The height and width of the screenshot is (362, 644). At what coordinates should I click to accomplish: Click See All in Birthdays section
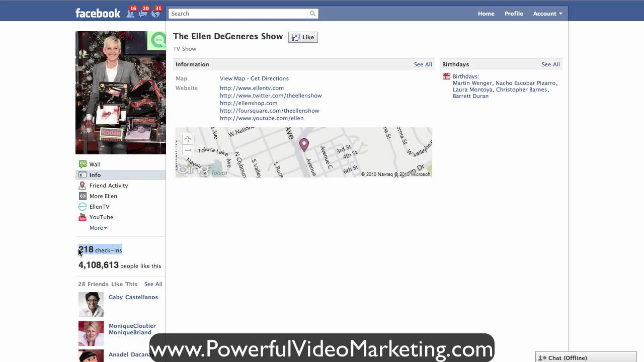[x=550, y=64]
